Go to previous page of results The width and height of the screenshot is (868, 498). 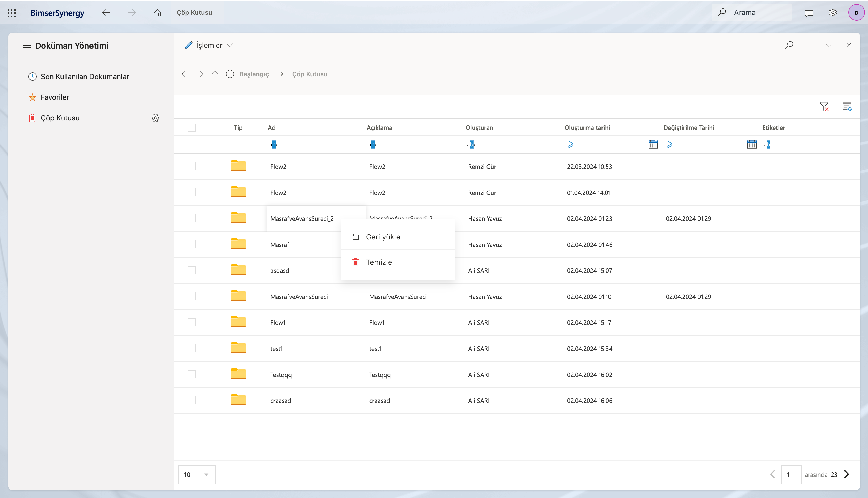(773, 474)
